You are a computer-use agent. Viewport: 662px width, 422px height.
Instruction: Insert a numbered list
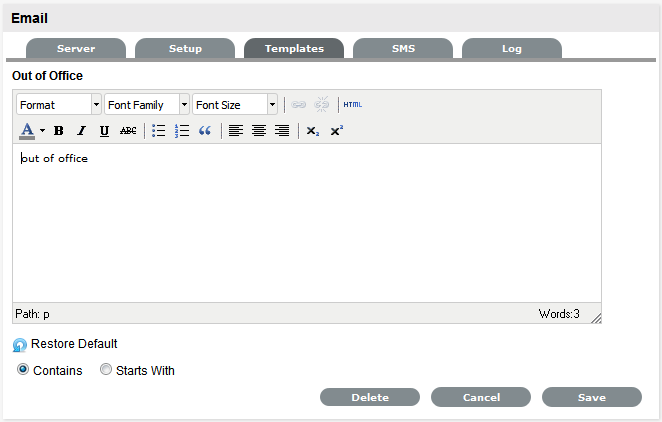[182, 131]
